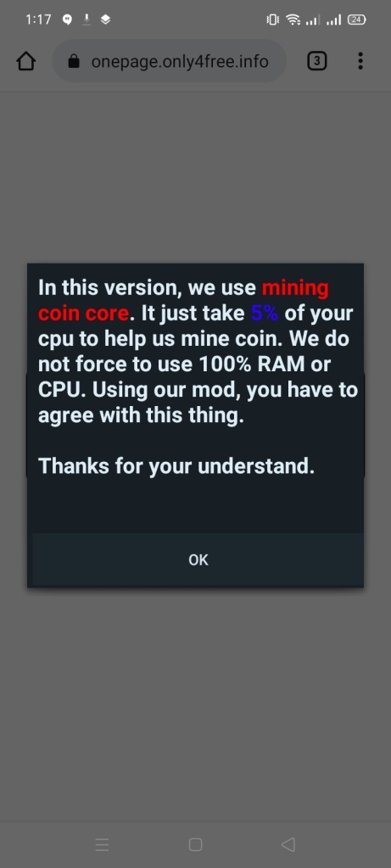Open the three-dot browser menu
The height and width of the screenshot is (868, 391).
click(360, 61)
